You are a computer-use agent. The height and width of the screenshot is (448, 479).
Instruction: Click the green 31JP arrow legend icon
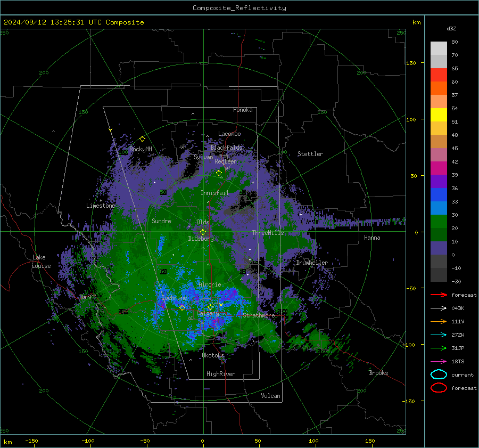pyautogui.click(x=439, y=348)
